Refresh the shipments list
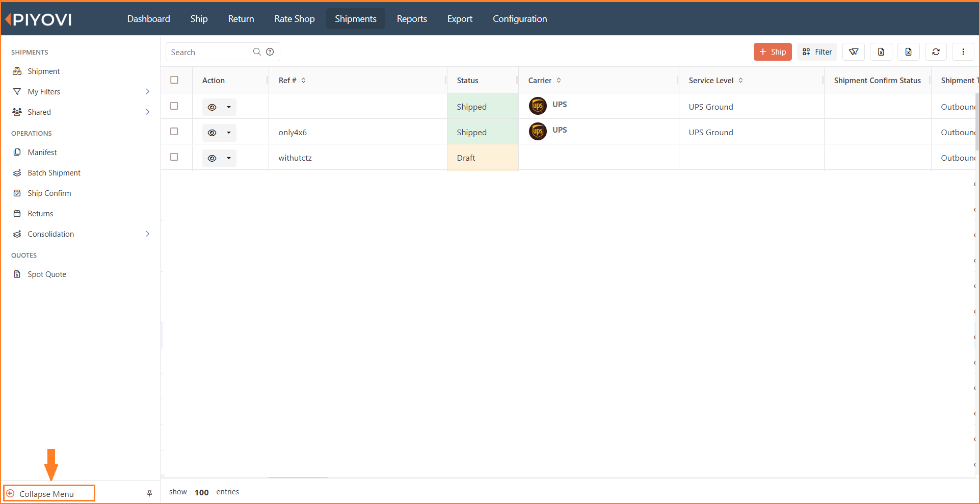 click(936, 52)
